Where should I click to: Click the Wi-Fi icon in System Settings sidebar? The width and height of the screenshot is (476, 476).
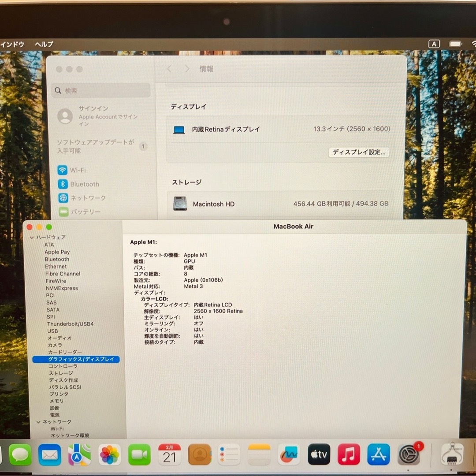(x=63, y=170)
